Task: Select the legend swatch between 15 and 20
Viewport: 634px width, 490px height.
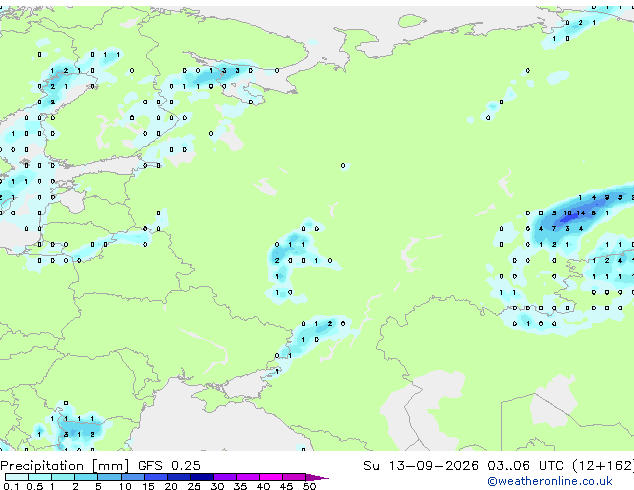Action: pos(156,477)
